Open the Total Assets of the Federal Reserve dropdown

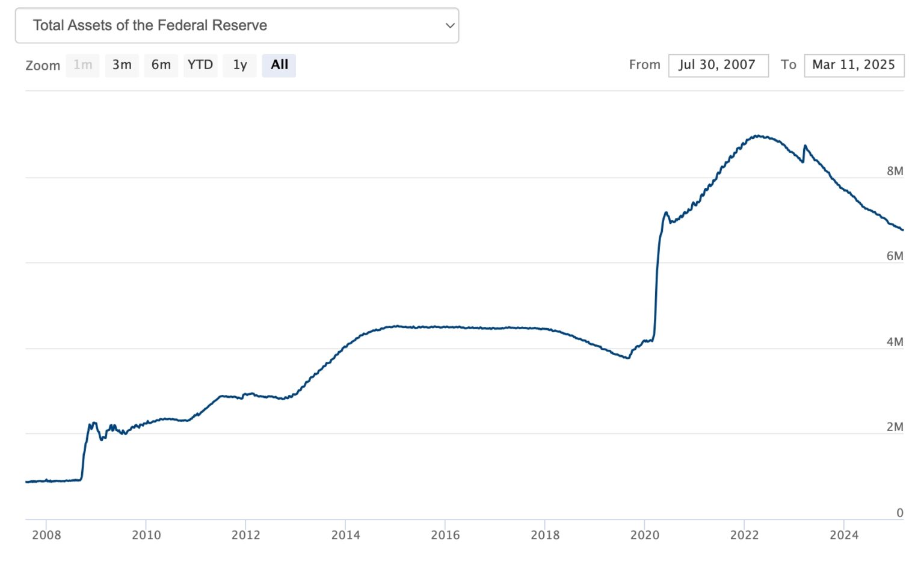236,25
